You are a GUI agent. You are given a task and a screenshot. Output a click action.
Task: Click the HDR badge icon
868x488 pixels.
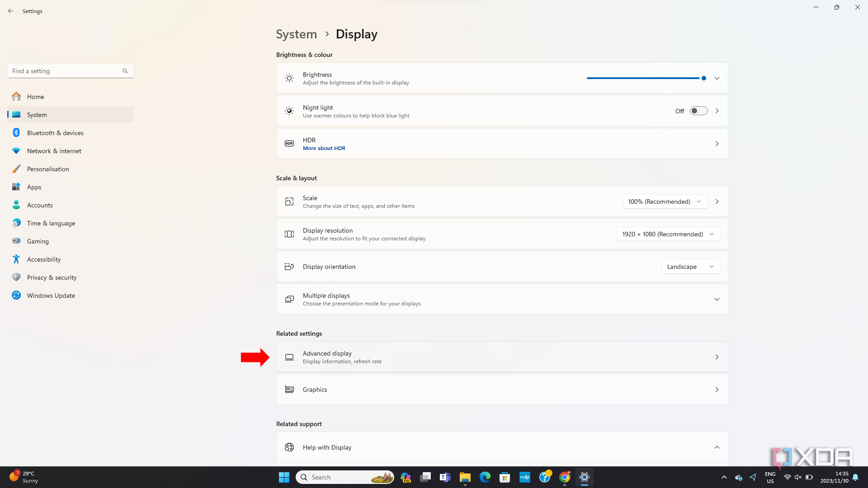289,144
